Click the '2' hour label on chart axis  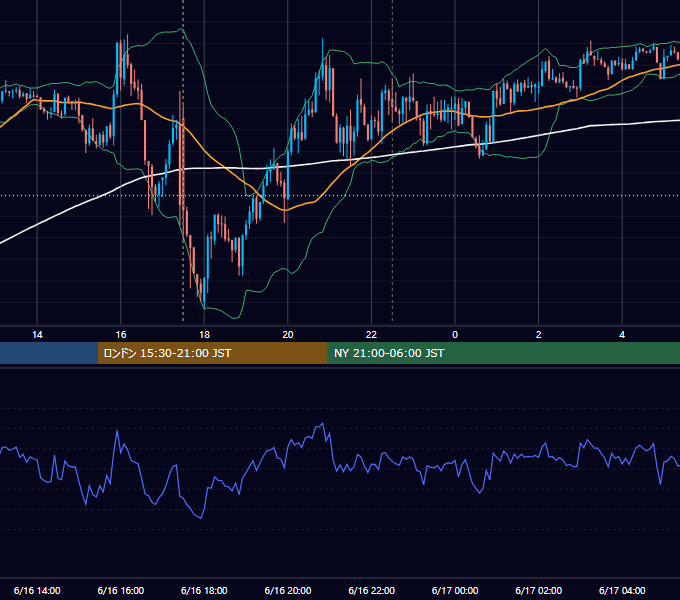pyautogui.click(x=539, y=335)
